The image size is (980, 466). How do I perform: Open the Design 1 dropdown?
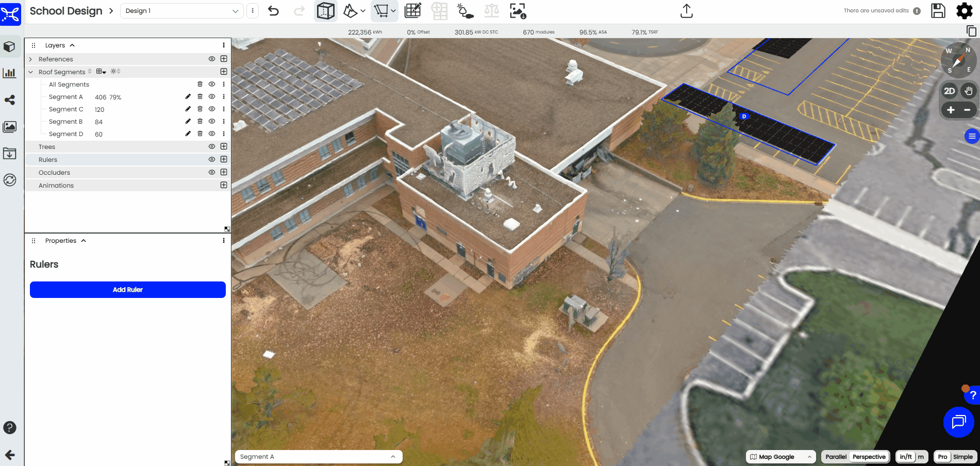coord(181,11)
